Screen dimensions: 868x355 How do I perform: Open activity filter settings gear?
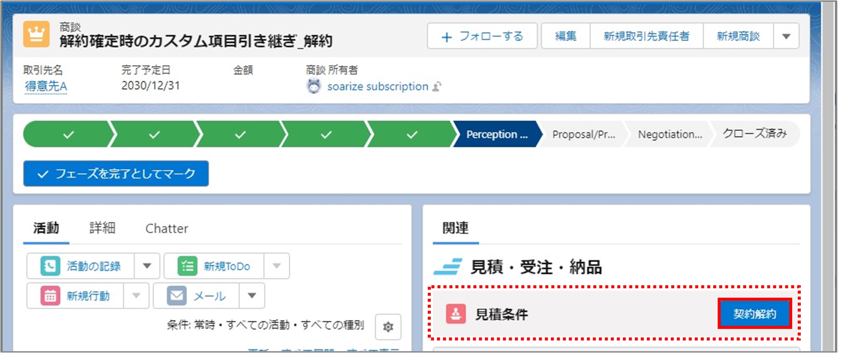[388, 327]
